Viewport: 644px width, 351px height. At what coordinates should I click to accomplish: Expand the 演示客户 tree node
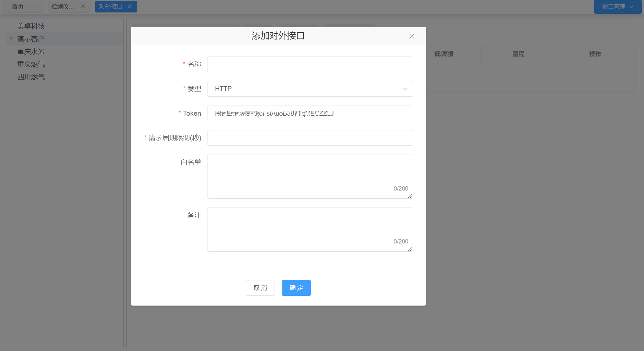tap(11, 39)
